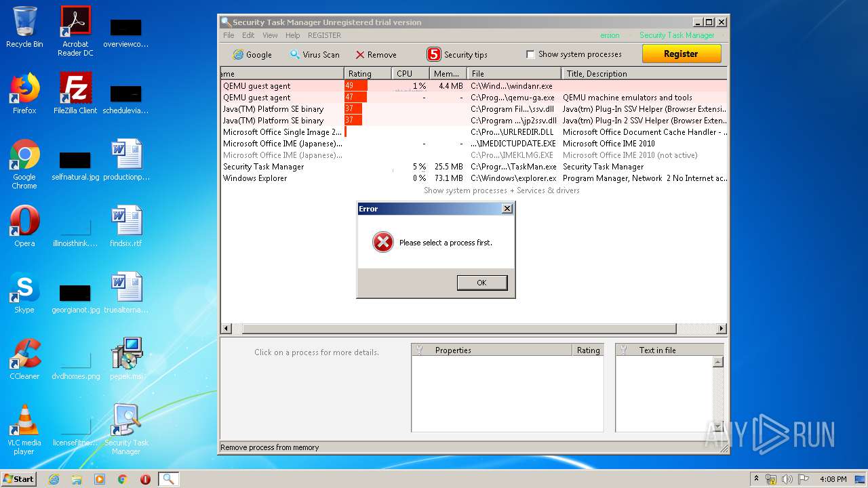This screenshot has width=868, height=488.
Task: Select georgianot.jpg desktop file
Action: pyautogui.click(x=75, y=297)
